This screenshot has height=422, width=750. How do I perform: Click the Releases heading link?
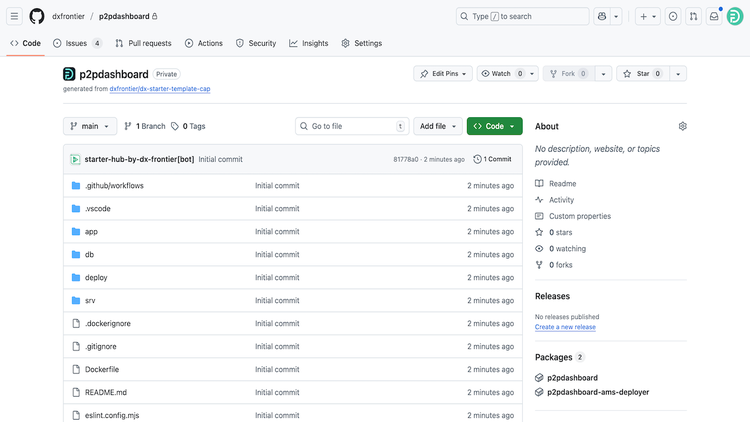(x=552, y=296)
